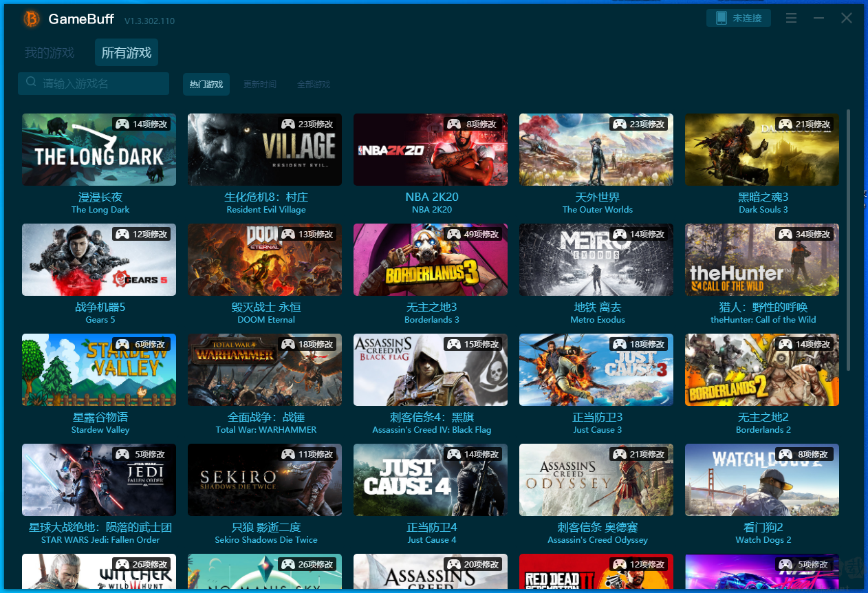Open NBA 2K20 cover image
This screenshot has height=593, width=868.
pos(431,149)
